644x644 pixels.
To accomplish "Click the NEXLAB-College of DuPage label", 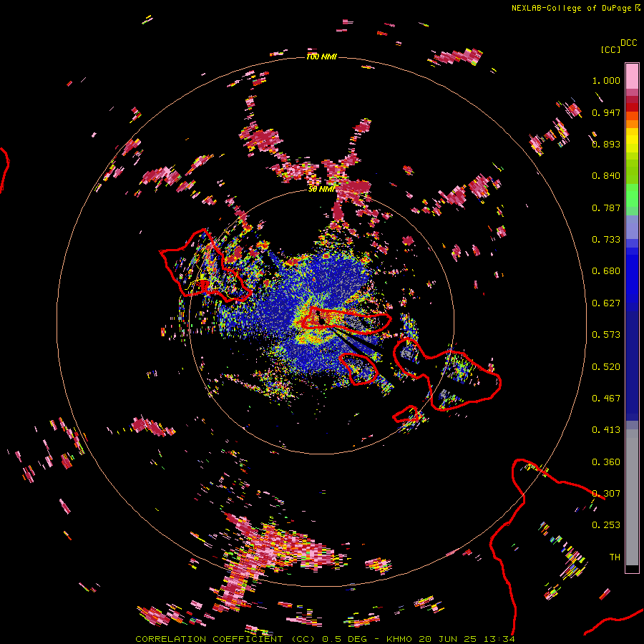I will [572, 8].
